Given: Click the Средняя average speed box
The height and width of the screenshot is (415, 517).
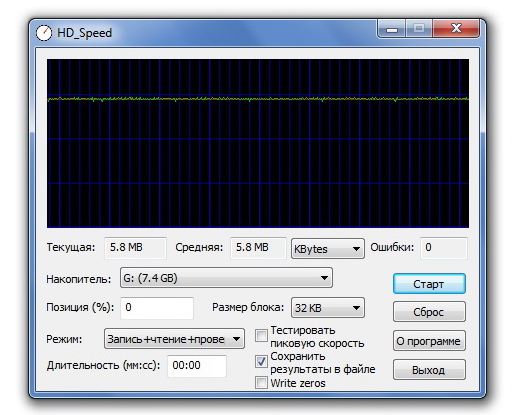Looking at the screenshot, I should point(258,248).
